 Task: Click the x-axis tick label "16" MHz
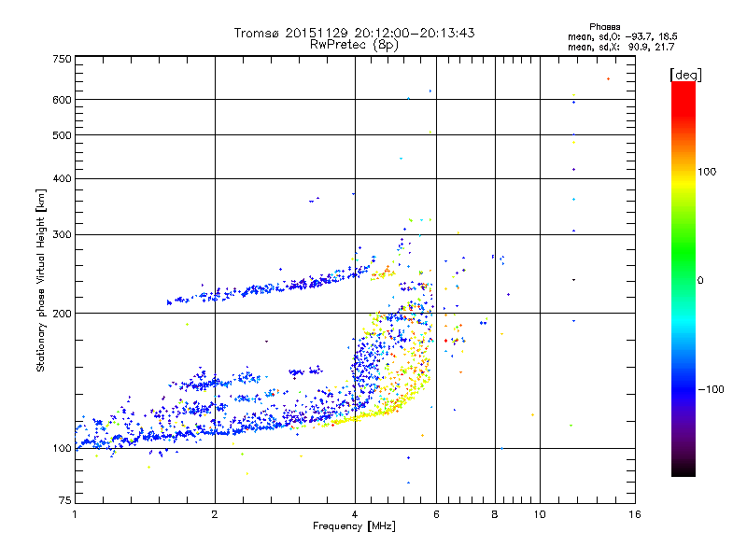click(635, 514)
